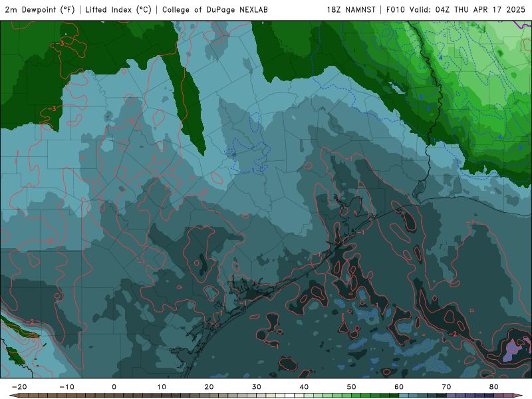This screenshot has height=399, width=532.
Task: Click the "F010 Valid: 04Z THU APR 17 2025" text
Action: (456, 10)
